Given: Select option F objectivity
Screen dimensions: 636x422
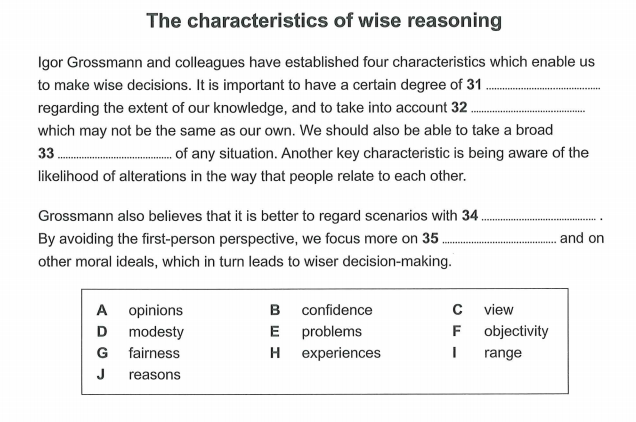Looking at the screenshot, I should pos(500,332).
